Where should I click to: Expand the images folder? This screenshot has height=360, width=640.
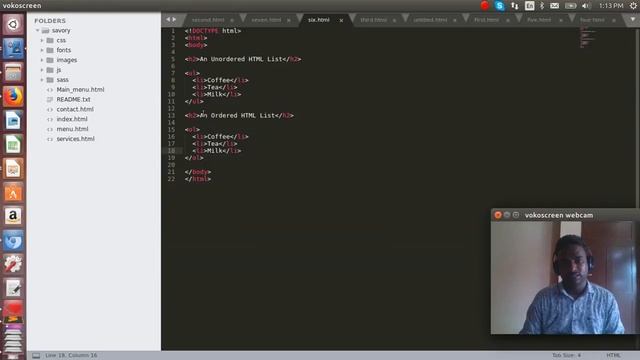pyautogui.click(x=42, y=60)
